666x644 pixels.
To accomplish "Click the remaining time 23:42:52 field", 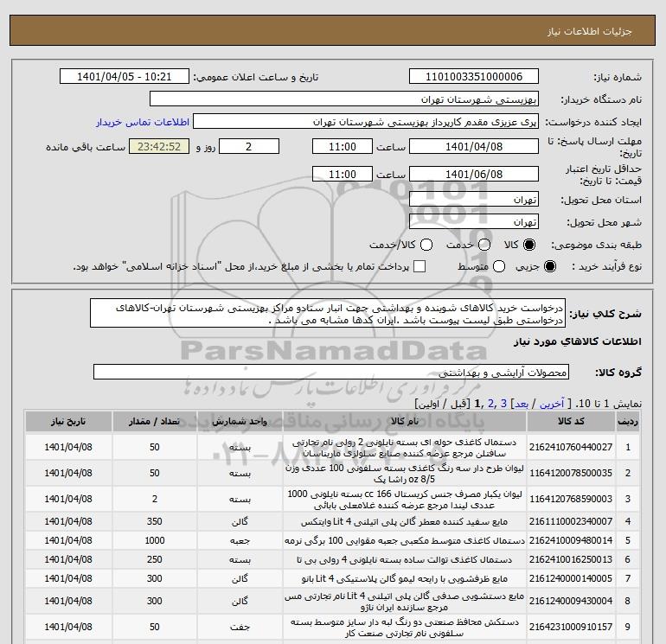I will pyautogui.click(x=159, y=146).
